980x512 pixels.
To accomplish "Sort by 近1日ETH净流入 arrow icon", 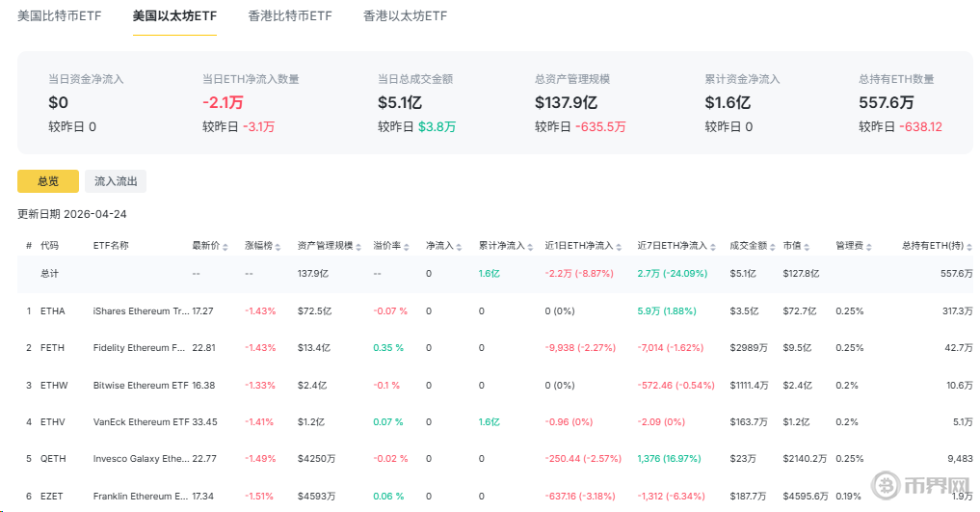I will 619,246.
